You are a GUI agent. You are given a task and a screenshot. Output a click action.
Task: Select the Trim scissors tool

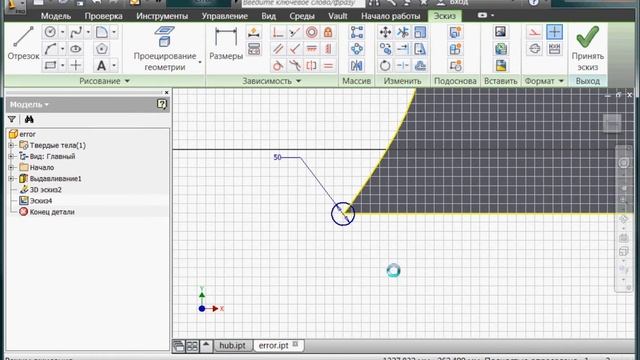pos(402,32)
